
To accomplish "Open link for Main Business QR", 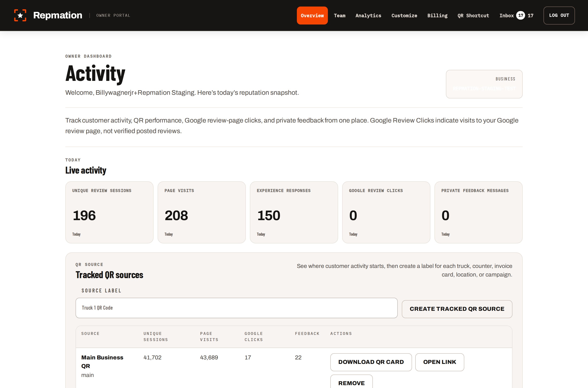I will 440,362.
